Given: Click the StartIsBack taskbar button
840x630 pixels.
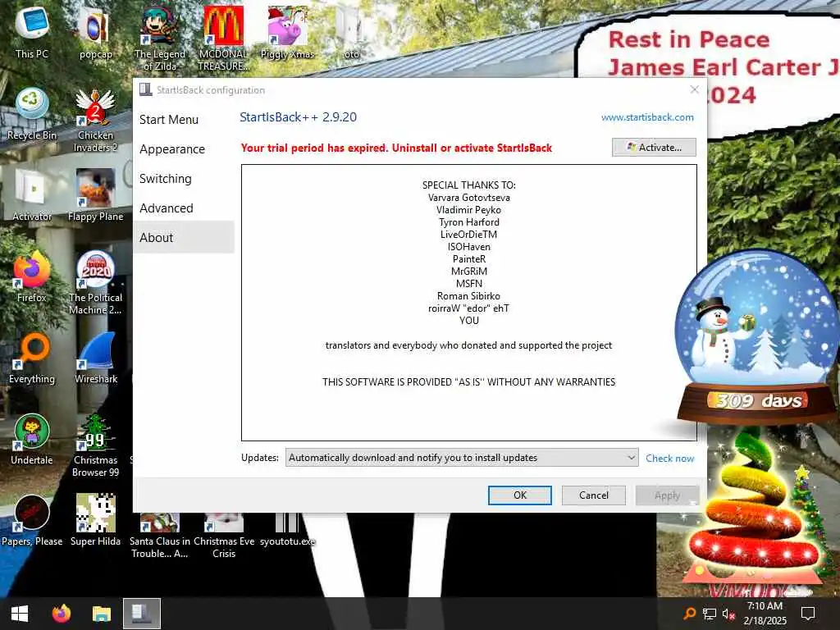Looking at the screenshot, I should tap(141, 614).
